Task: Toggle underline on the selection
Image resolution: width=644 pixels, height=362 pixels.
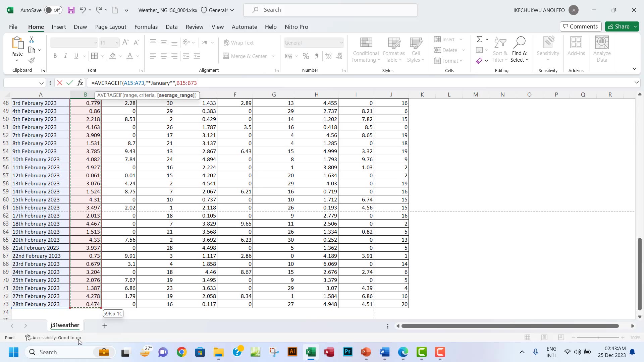Action: [76, 56]
